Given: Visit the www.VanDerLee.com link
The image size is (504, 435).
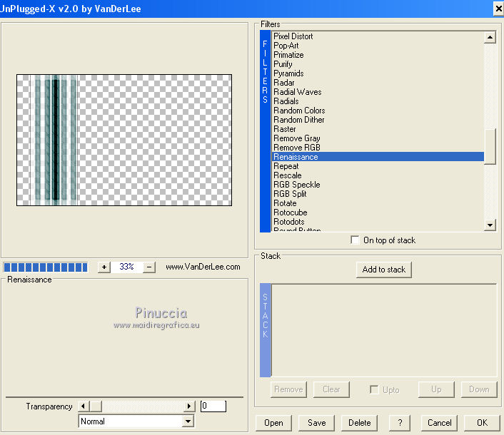Looking at the screenshot, I should (x=203, y=267).
